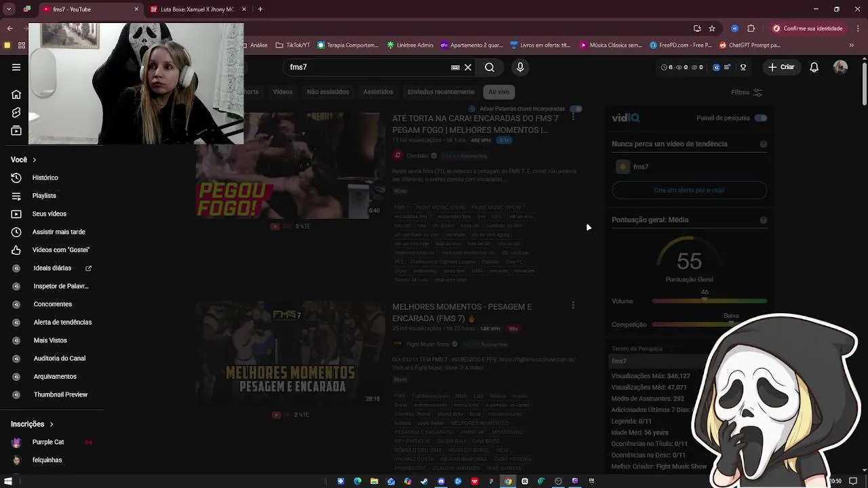Select the Vídeos filter chip

click(283, 91)
